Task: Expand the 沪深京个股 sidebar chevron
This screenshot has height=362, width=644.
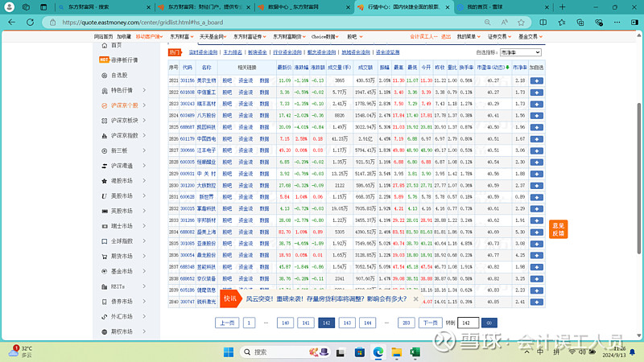Action: [x=144, y=105]
